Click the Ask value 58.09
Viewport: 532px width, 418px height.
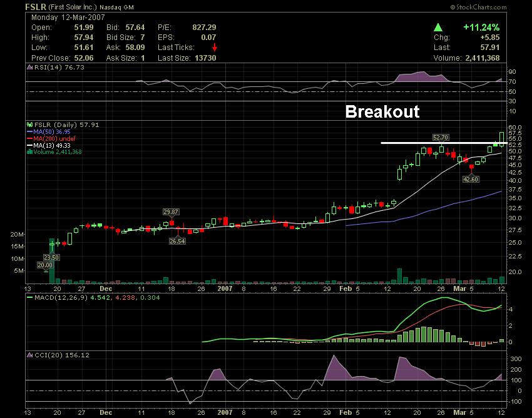135,48
